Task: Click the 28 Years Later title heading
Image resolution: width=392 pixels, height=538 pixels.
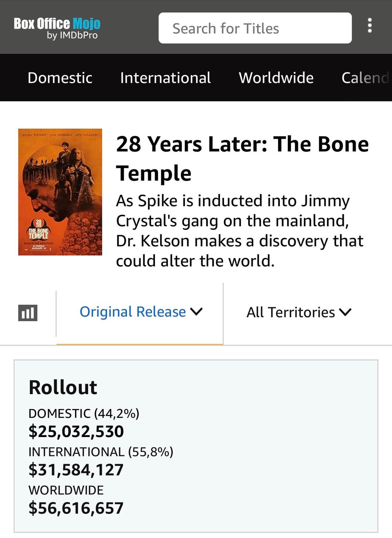Action: [x=242, y=158]
